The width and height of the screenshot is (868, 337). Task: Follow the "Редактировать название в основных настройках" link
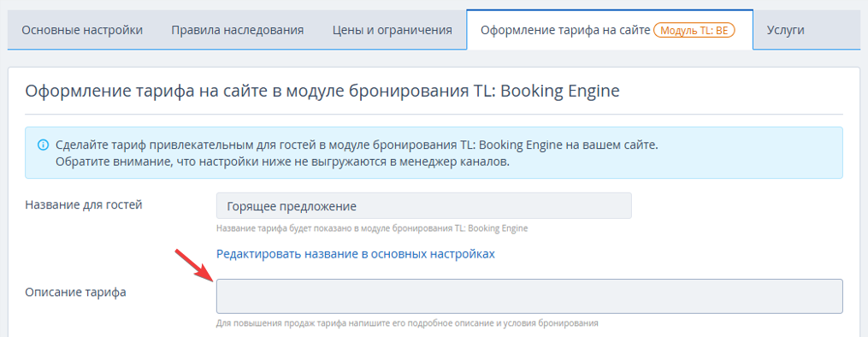(356, 254)
